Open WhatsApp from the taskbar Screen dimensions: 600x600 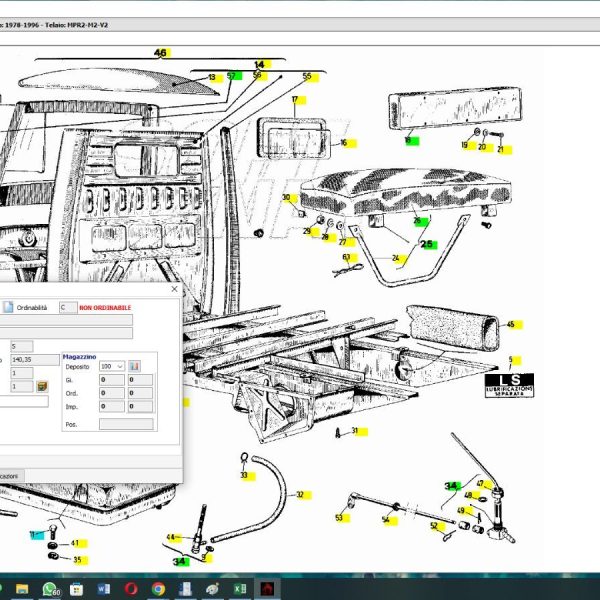pos(50,588)
